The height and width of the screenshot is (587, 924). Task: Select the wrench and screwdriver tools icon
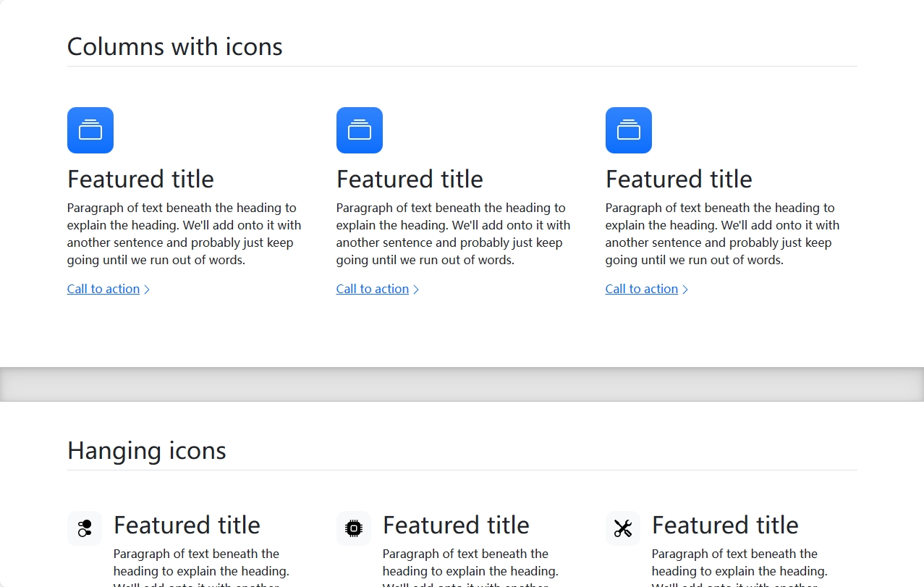point(623,528)
